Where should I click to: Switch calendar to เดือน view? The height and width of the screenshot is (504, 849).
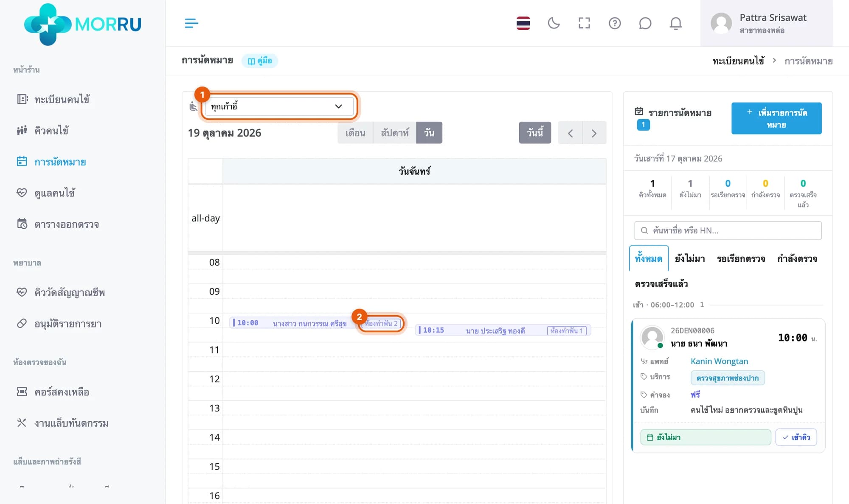point(355,133)
